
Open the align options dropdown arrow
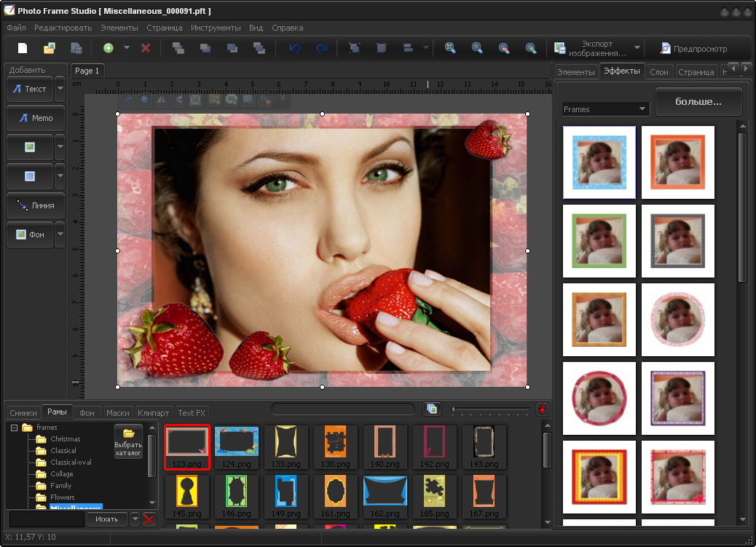coord(426,48)
